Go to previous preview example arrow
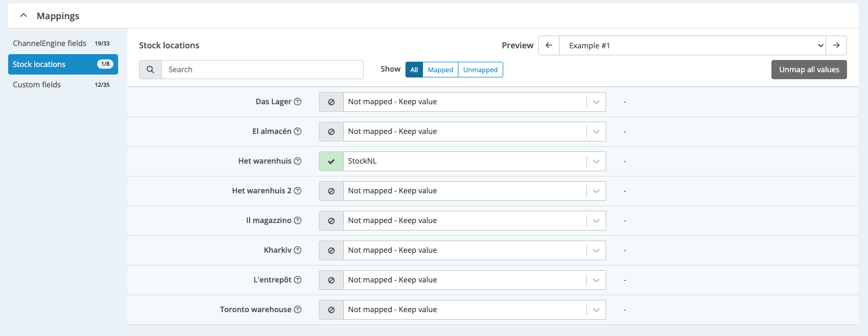The width and height of the screenshot is (868, 336). 549,45
